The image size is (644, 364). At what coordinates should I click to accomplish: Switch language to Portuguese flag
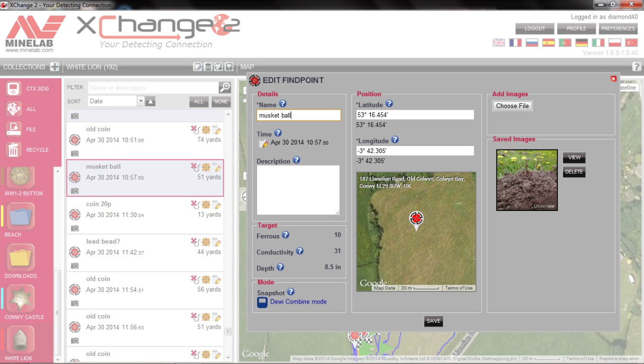[x=565, y=43]
